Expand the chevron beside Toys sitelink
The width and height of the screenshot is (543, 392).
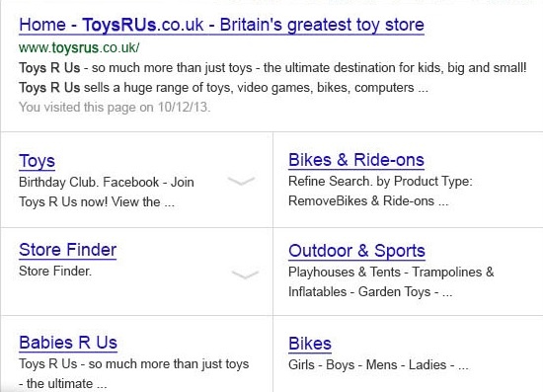[241, 181]
